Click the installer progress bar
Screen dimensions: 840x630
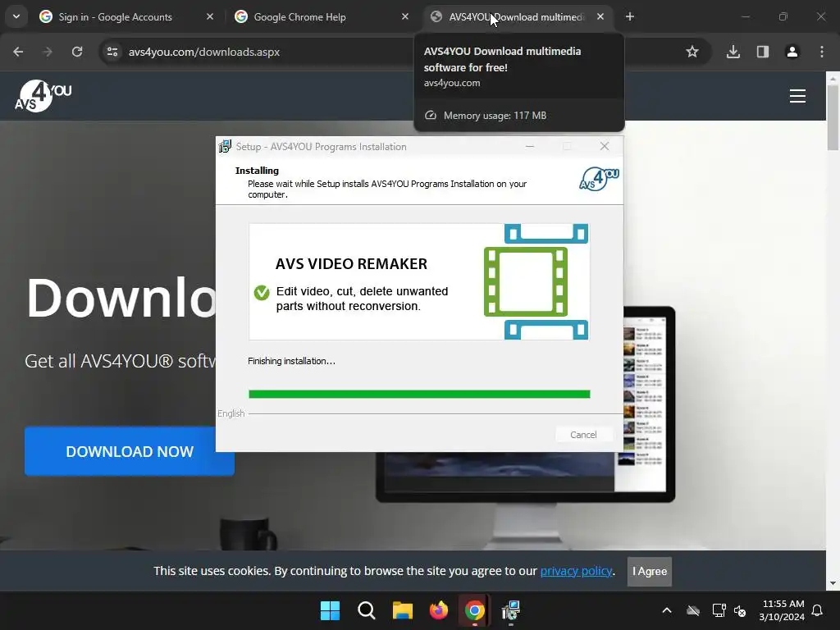[x=419, y=395]
